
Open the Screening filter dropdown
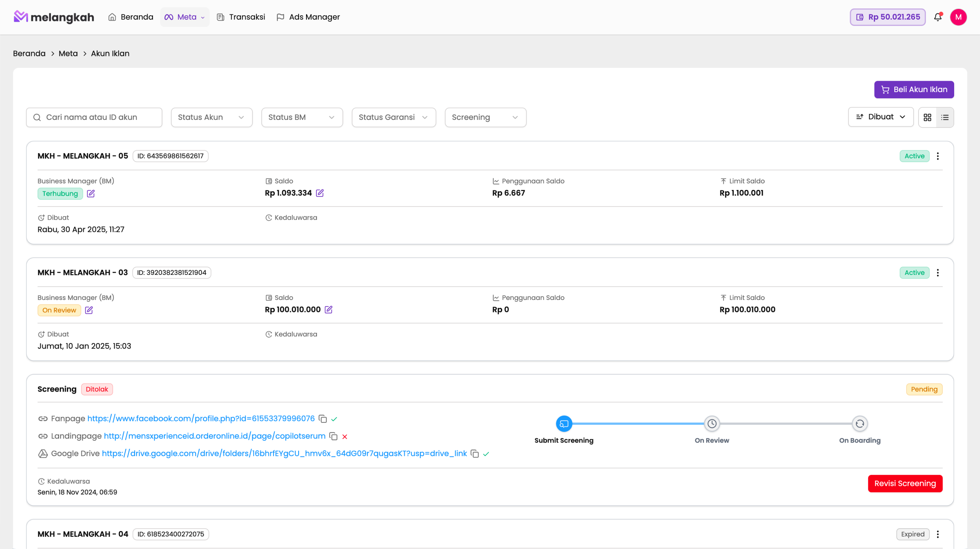(485, 117)
